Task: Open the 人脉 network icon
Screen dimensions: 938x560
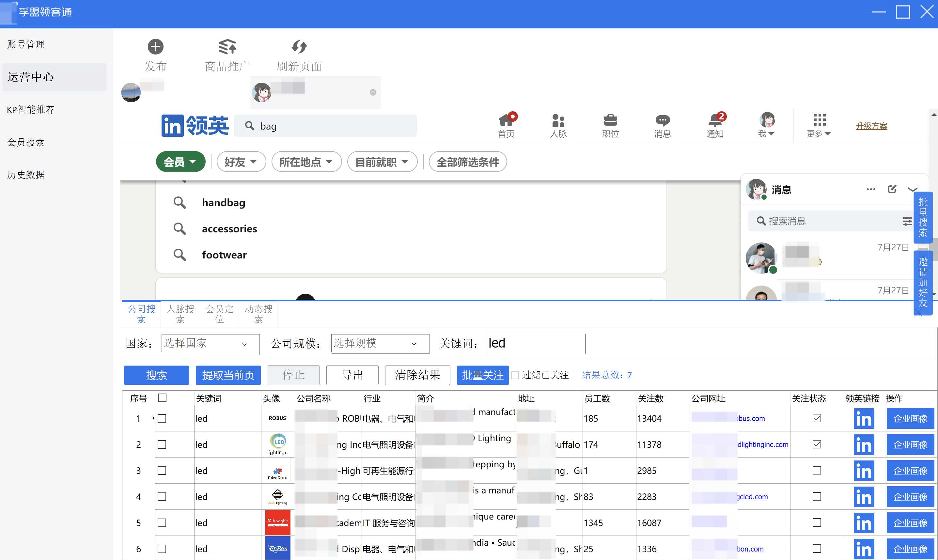Action: click(x=558, y=121)
